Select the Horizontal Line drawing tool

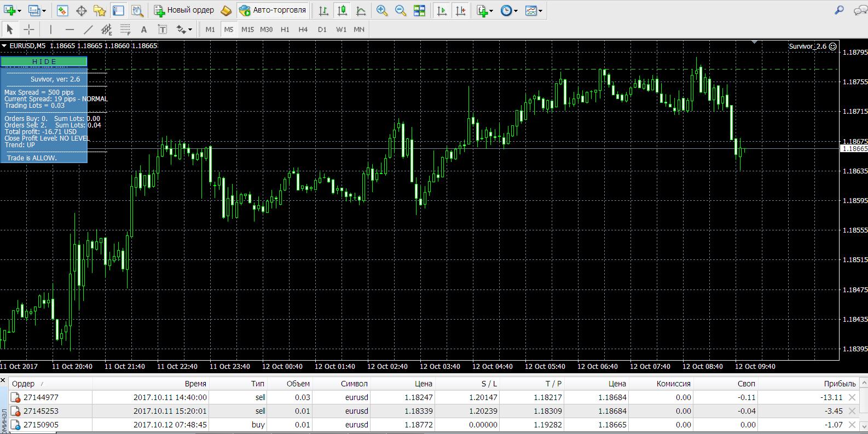click(x=70, y=29)
